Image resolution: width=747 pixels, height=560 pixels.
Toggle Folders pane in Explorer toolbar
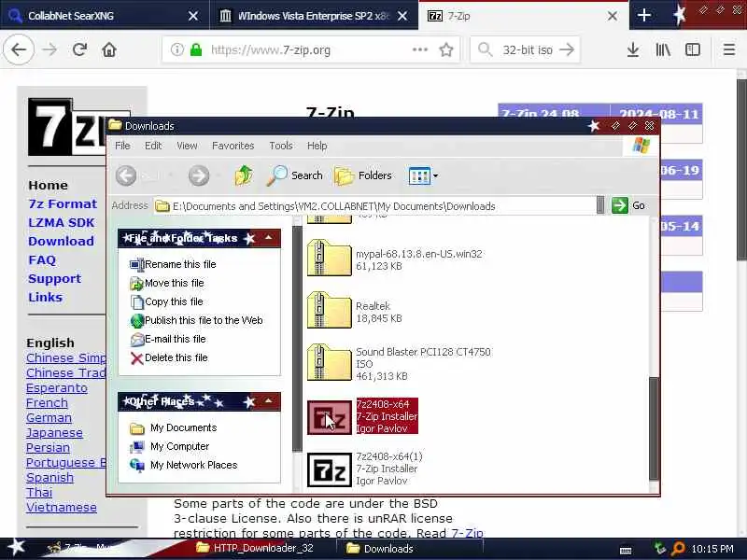coord(363,175)
